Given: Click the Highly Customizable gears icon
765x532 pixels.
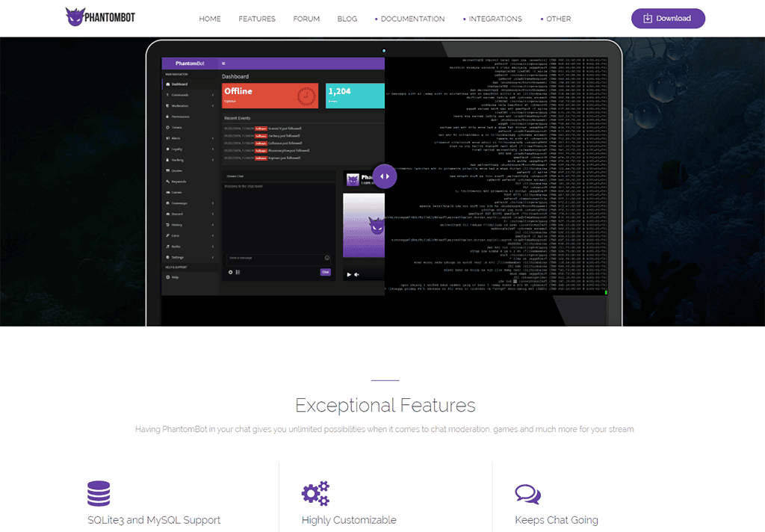Looking at the screenshot, I should 316,493.
